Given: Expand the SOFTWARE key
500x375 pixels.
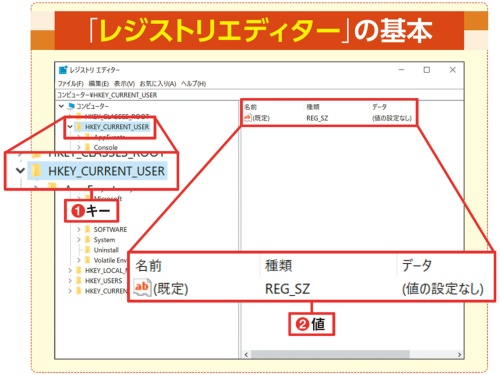Looking at the screenshot, I should [79, 229].
